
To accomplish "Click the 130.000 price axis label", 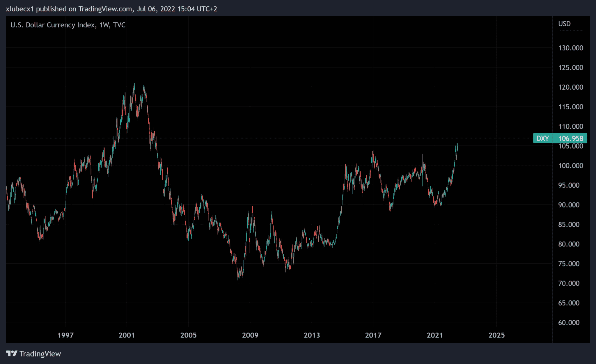I will 570,48.
